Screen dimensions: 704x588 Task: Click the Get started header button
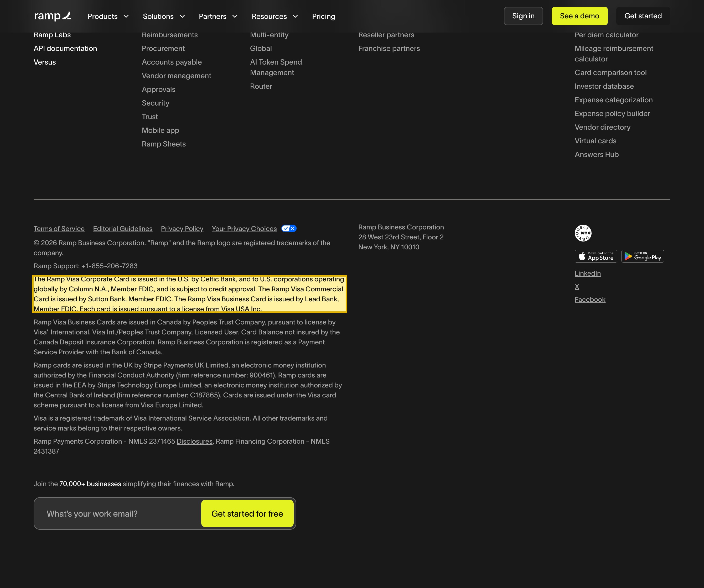(x=643, y=16)
